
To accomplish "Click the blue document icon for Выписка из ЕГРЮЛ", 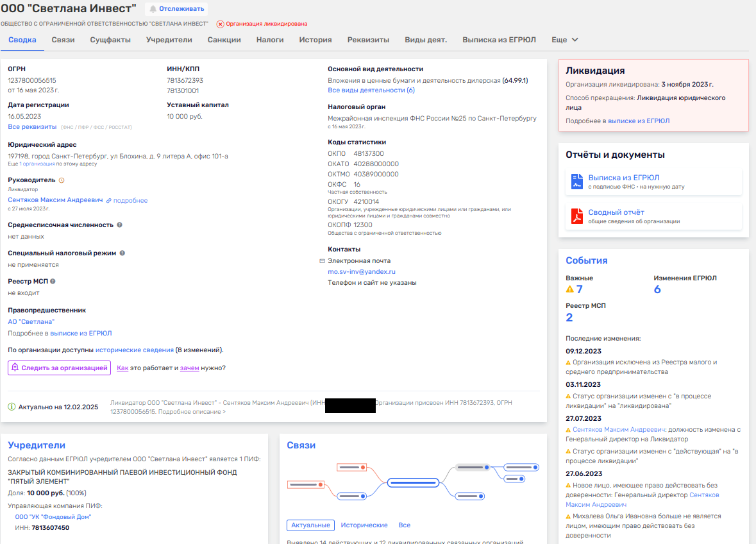I will point(576,182).
